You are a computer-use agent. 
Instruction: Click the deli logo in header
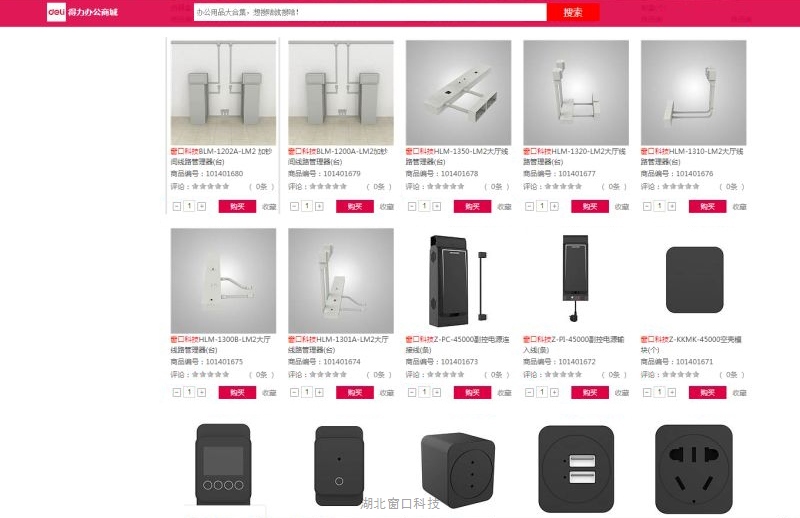point(56,12)
